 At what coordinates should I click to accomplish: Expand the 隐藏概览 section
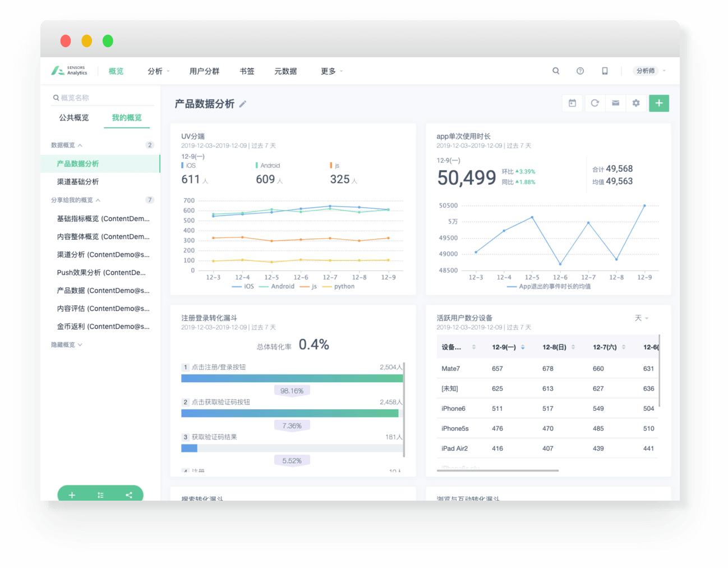point(67,345)
